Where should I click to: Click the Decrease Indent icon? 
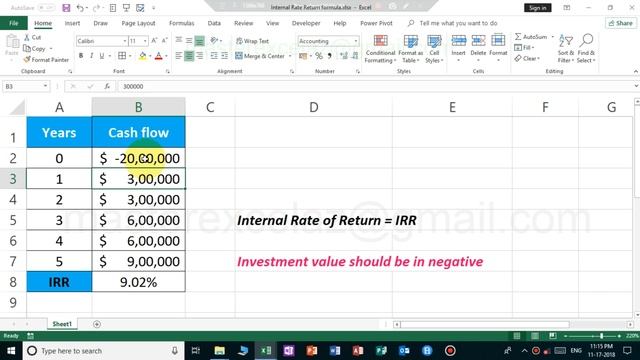214,56
